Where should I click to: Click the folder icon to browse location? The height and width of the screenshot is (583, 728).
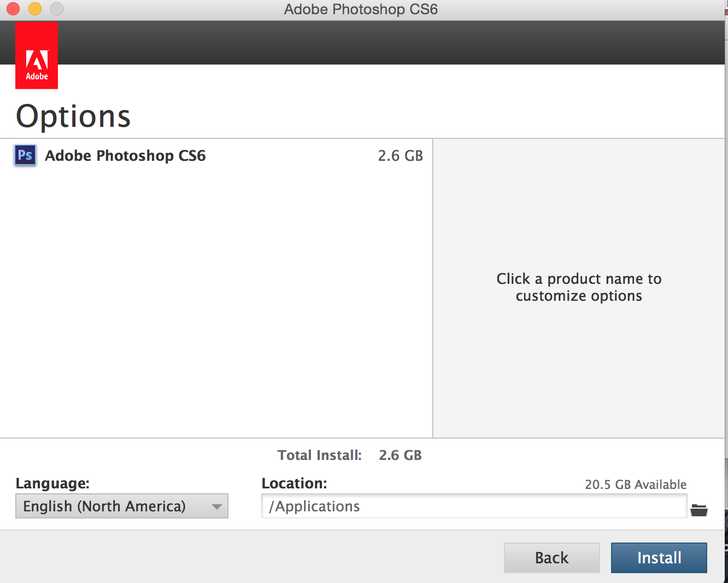coord(698,510)
